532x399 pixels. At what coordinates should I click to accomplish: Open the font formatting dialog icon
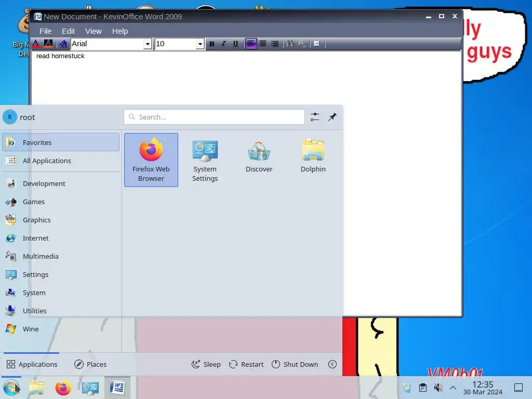[x=63, y=44]
